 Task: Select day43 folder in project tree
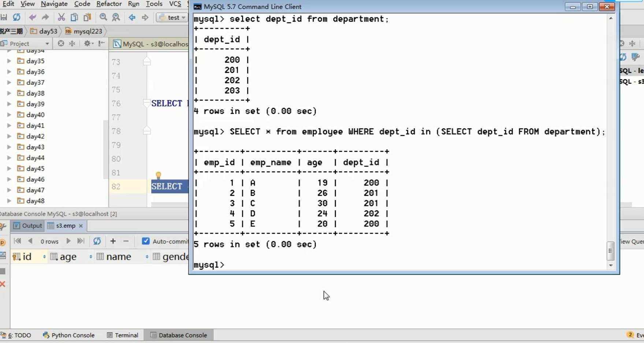[x=31, y=147]
